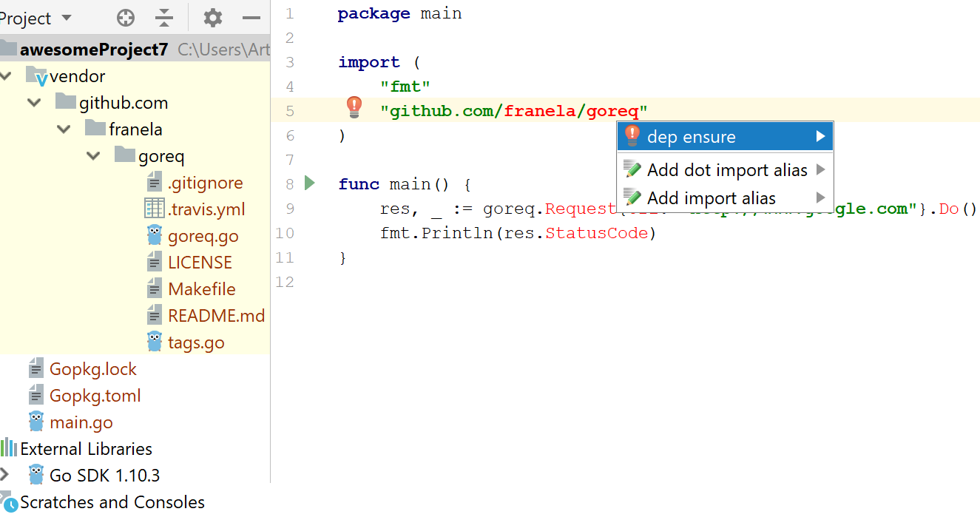Select 'Add dot import alias' option
The height and width of the screenshot is (520, 980).
click(726, 170)
